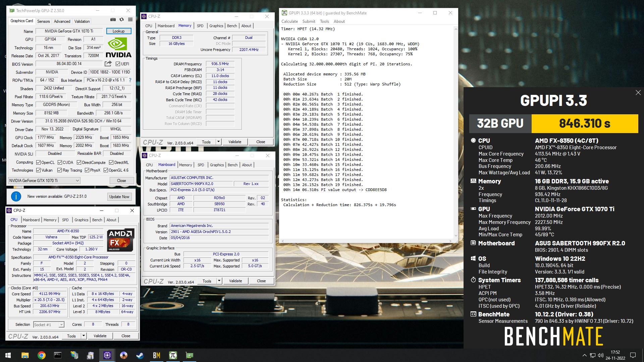Click the CPU-Z taskbar icon
The image size is (644, 362).
click(107, 355)
